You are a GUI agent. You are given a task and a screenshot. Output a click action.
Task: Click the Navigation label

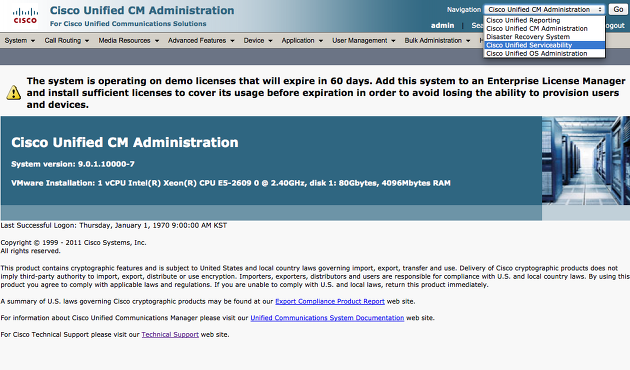pyautogui.click(x=464, y=10)
